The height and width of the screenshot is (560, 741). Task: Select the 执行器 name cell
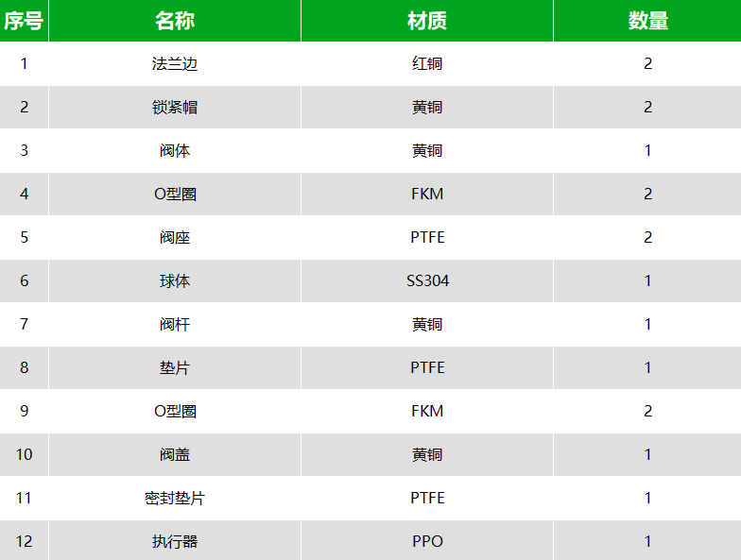(175, 540)
